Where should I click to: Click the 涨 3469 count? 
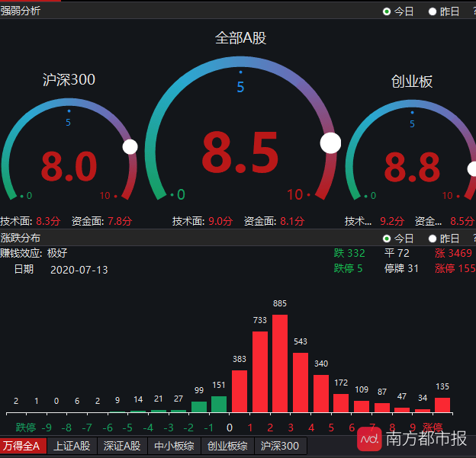pos(453,253)
